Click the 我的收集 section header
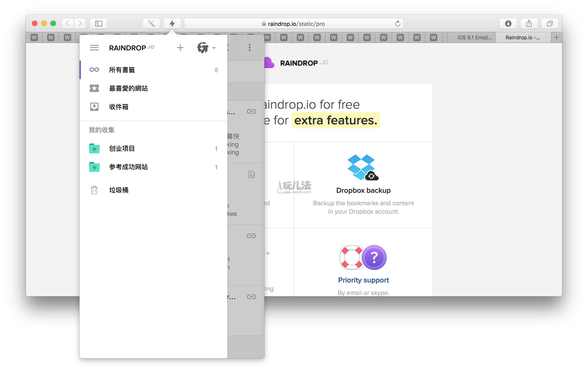The image size is (588, 374). pos(101,130)
